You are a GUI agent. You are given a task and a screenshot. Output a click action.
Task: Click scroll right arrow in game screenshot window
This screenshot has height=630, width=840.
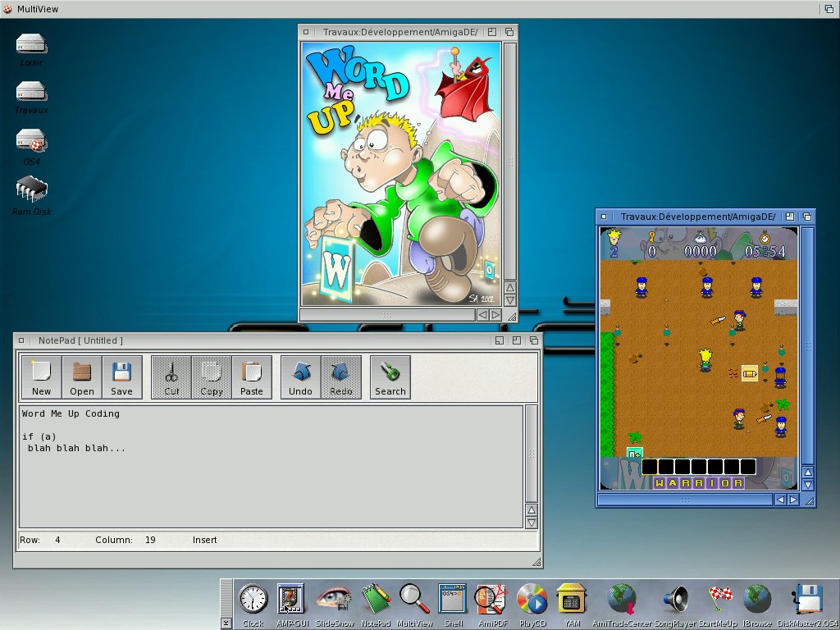pos(793,500)
